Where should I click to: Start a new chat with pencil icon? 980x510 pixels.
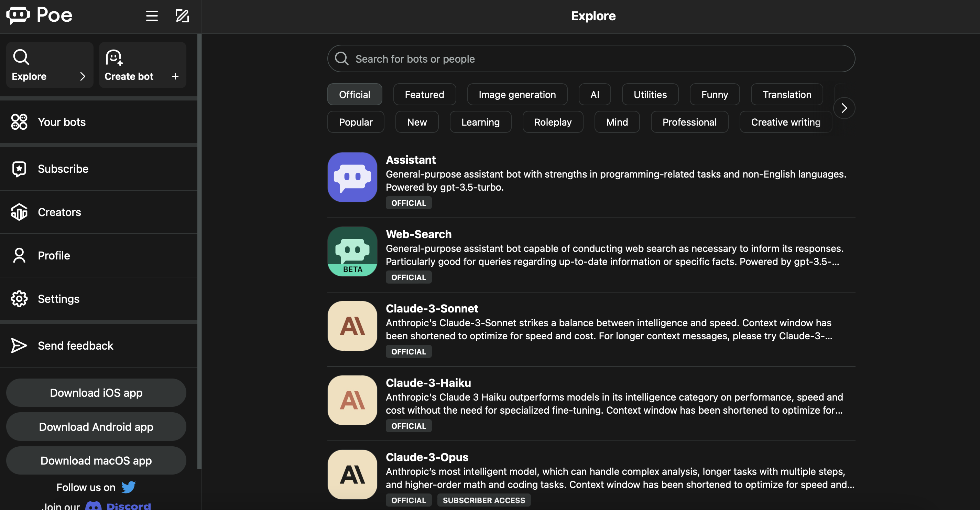point(182,16)
